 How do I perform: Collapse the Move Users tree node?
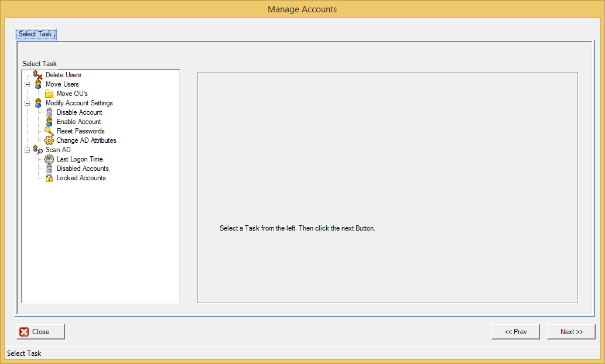(27, 84)
